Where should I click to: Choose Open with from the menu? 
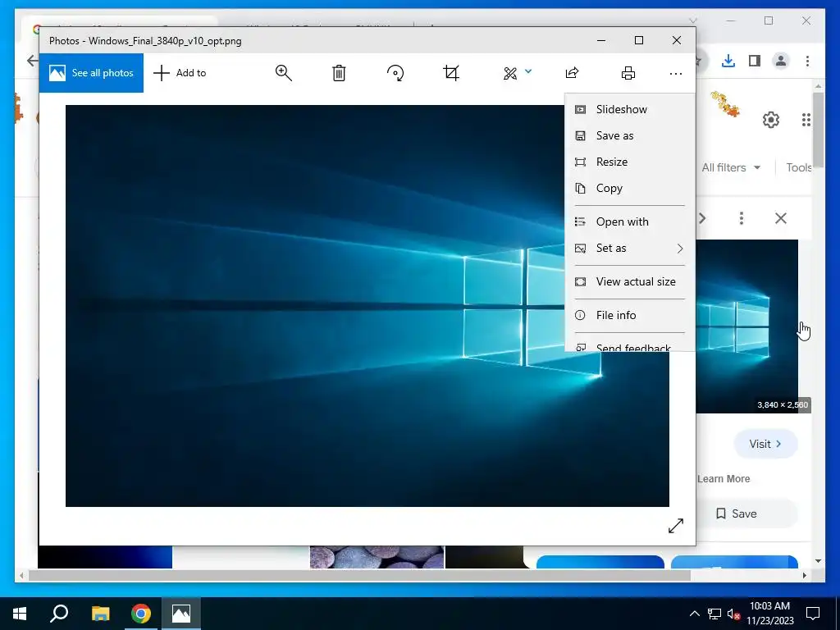point(630,221)
